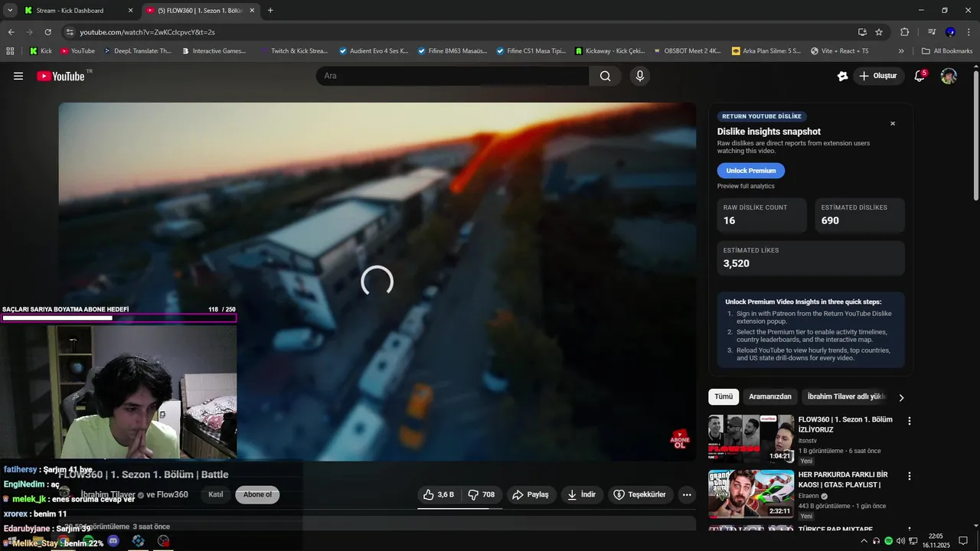The image size is (980, 551).
Task: Click the browser address bar URL
Action: tap(147, 32)
